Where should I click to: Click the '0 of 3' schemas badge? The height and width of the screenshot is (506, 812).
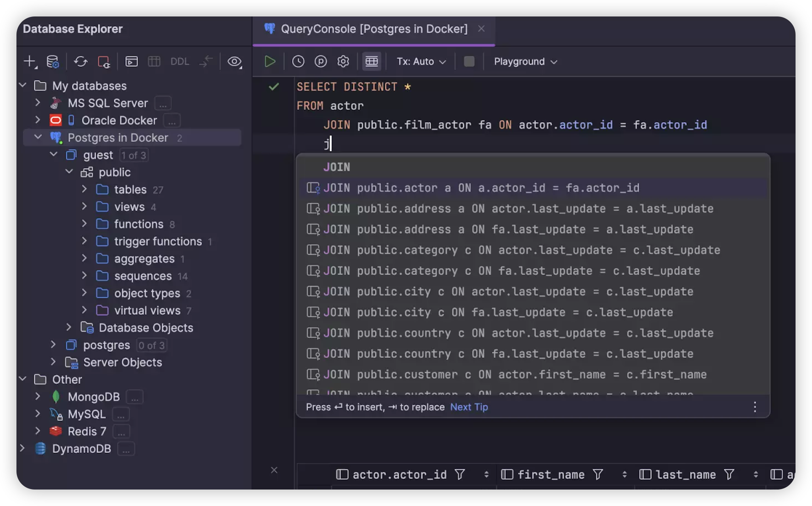(151, 345)
